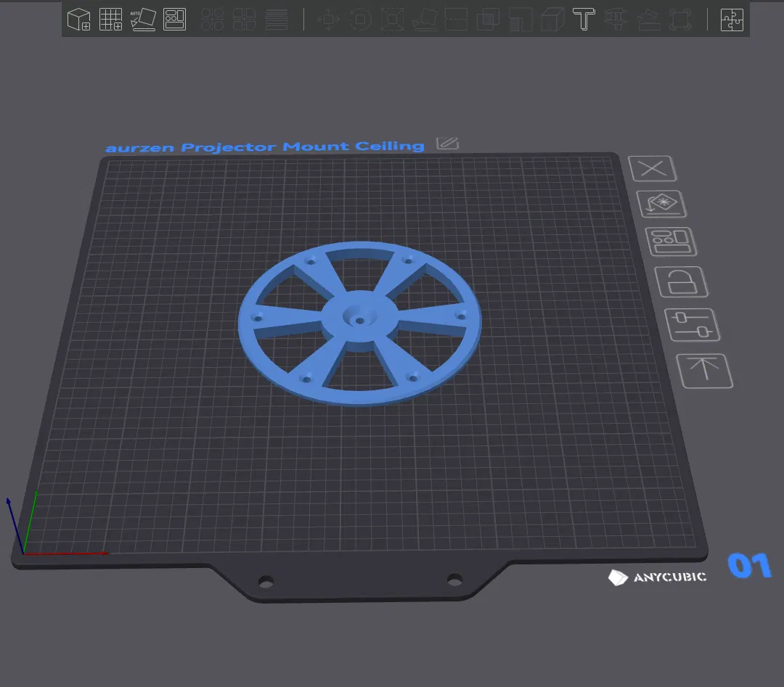Select the Move tool
The height and width of the screenshot is (687, 784).
click(x=329, y=20)
